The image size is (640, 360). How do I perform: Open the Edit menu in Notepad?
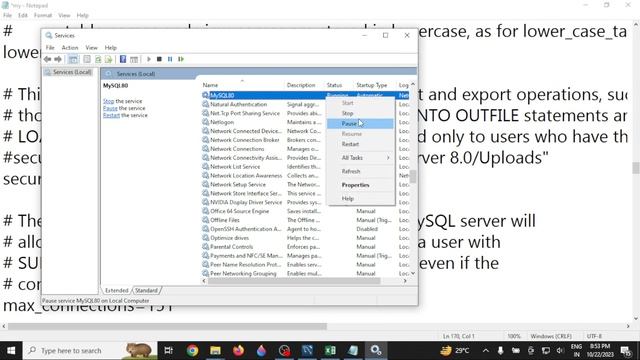pyautogui.click(x=23, y=15)
